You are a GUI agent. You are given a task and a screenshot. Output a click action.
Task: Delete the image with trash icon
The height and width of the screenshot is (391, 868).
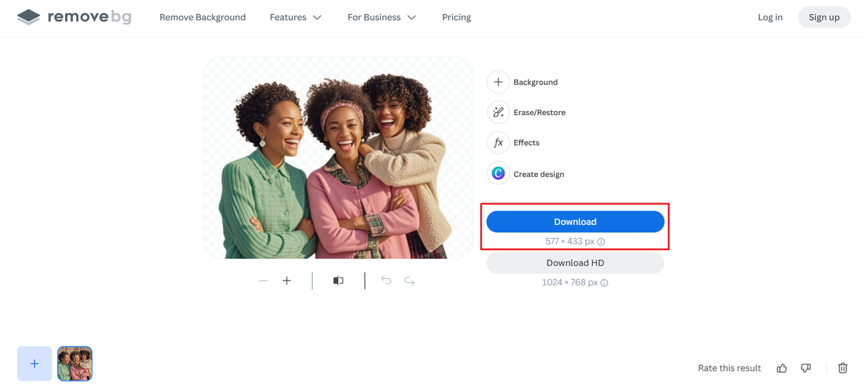pyautogui.click(x=843, y=368)
